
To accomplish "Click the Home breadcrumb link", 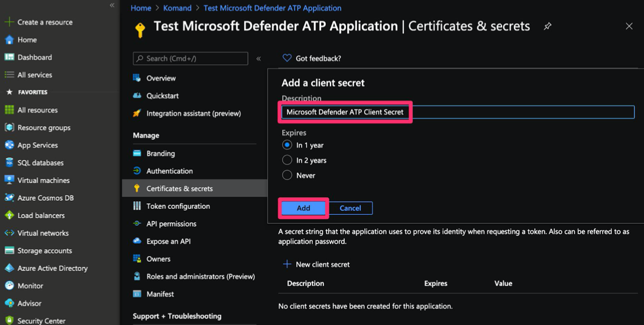I will click(x=141, y=8).
